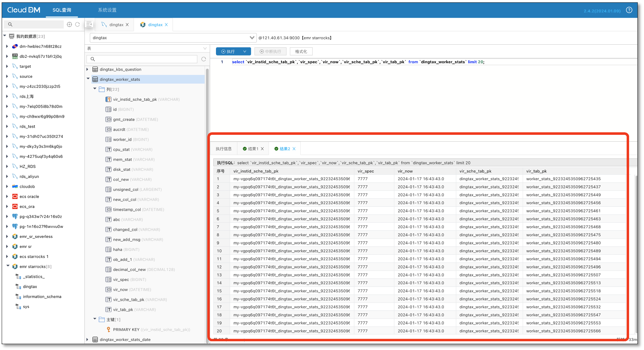This screenshot has width=644, height=350.
Task: Expand the dingtax_kbs_question table
Action: point(88,69)
